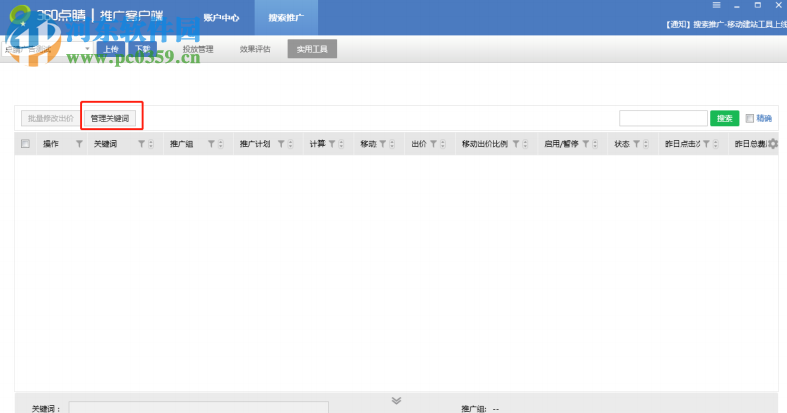Open table column settings gear
This screenshot has width=787, height=413.
click(773, 144)
